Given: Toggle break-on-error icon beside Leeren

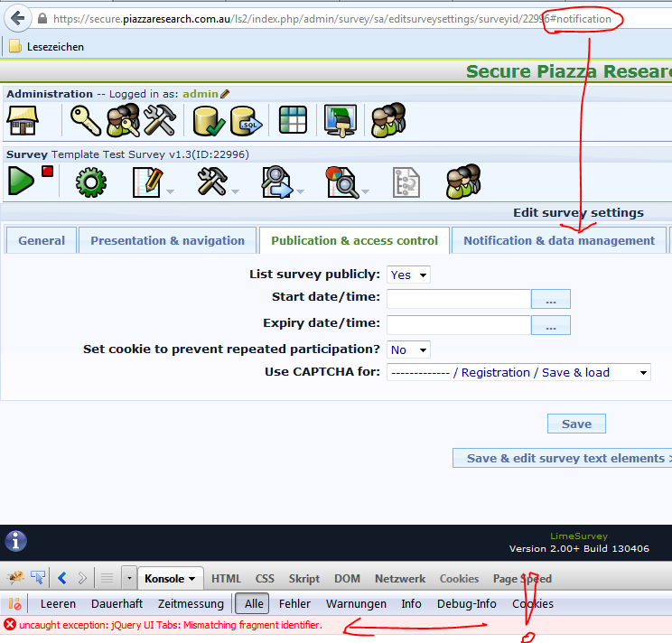Looking at the screenshot, I should click(x=15, y=603).
